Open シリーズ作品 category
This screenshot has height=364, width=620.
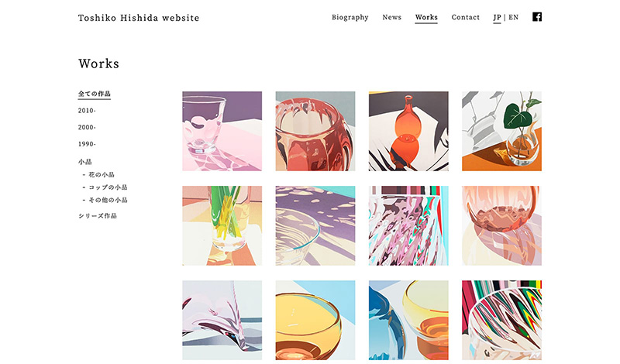98,216
